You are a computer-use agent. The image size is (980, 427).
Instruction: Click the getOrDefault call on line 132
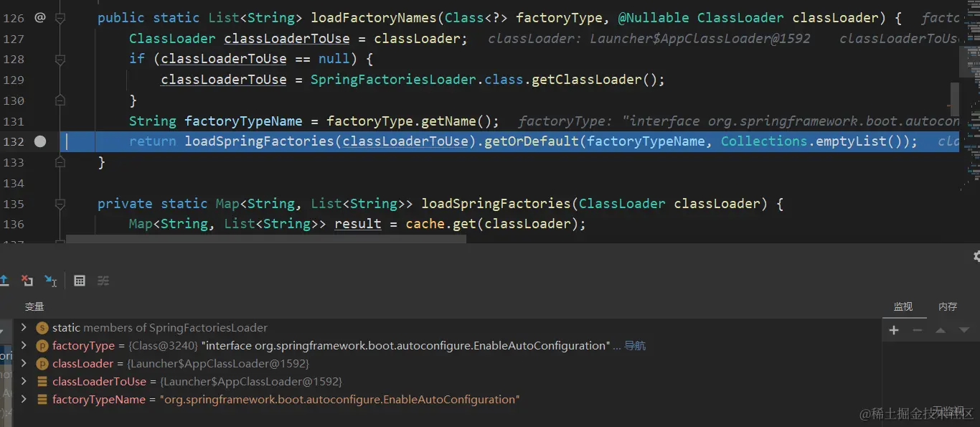click(x=532, y=141)
